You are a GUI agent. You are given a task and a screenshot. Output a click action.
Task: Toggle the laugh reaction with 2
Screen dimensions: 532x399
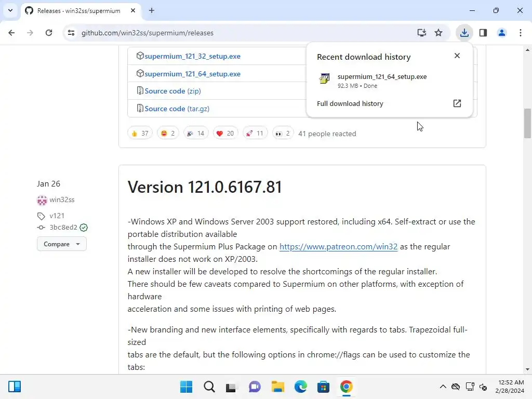[x=168, y=134]
